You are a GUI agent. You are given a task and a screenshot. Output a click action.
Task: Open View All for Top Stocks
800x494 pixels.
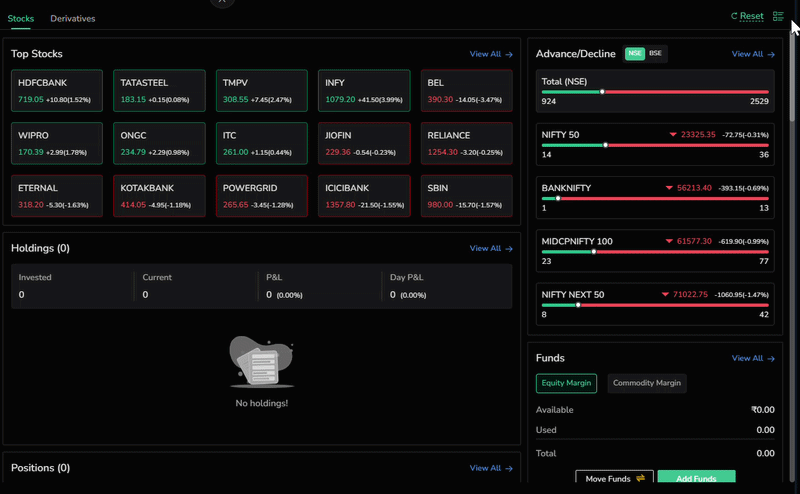click(x=491, y=54)
